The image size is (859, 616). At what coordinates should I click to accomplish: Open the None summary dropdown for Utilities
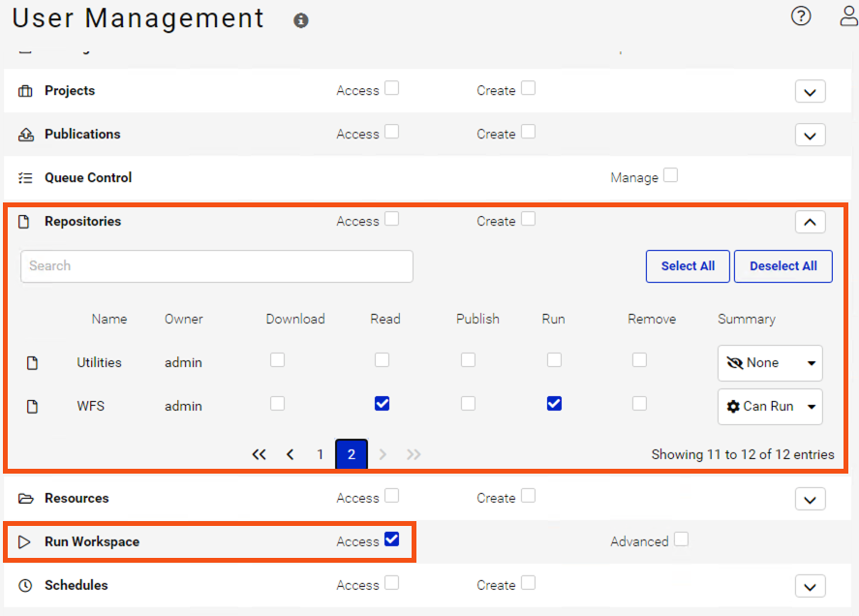click(x=770, y=362)
